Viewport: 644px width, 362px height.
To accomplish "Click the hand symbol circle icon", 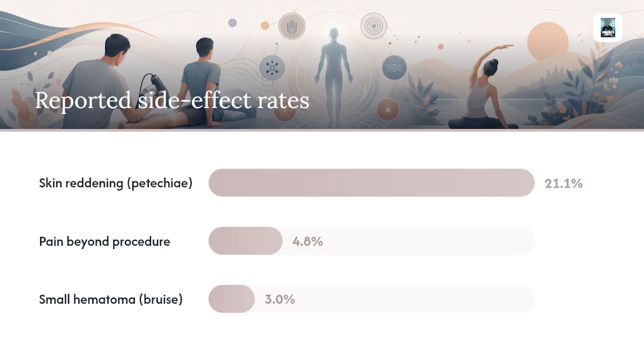I will tap(292, 26).
